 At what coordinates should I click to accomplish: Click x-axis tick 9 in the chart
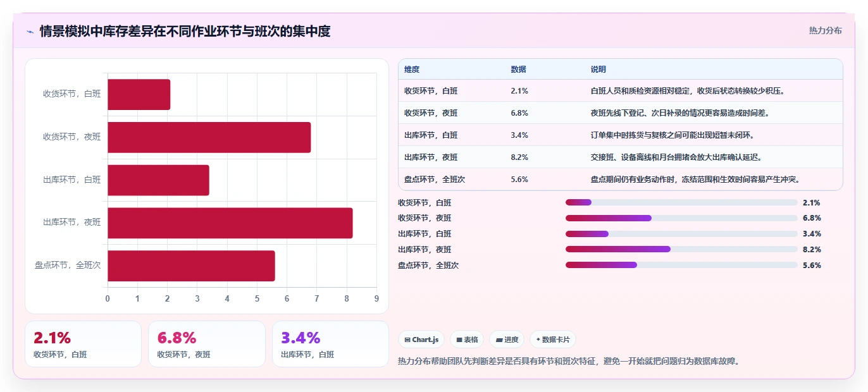tap(376, 298)
